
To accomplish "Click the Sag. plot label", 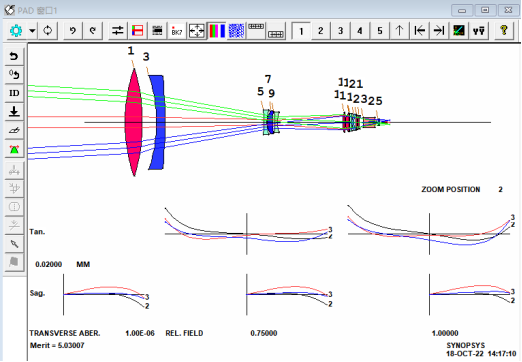I will pos(37,293).
